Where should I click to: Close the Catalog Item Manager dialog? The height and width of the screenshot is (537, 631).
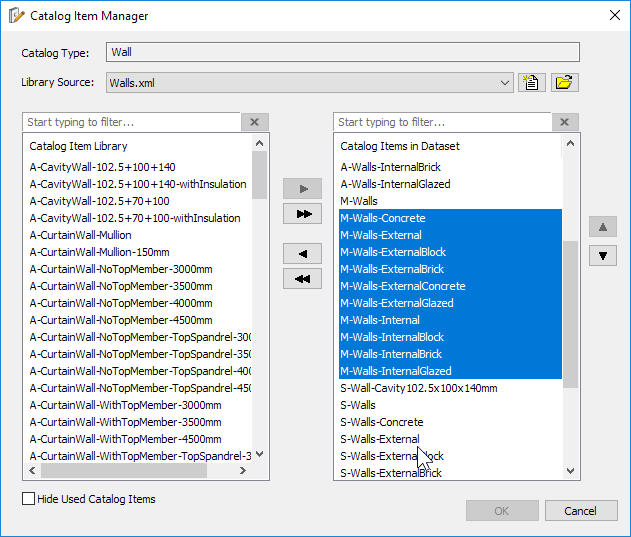615,15
